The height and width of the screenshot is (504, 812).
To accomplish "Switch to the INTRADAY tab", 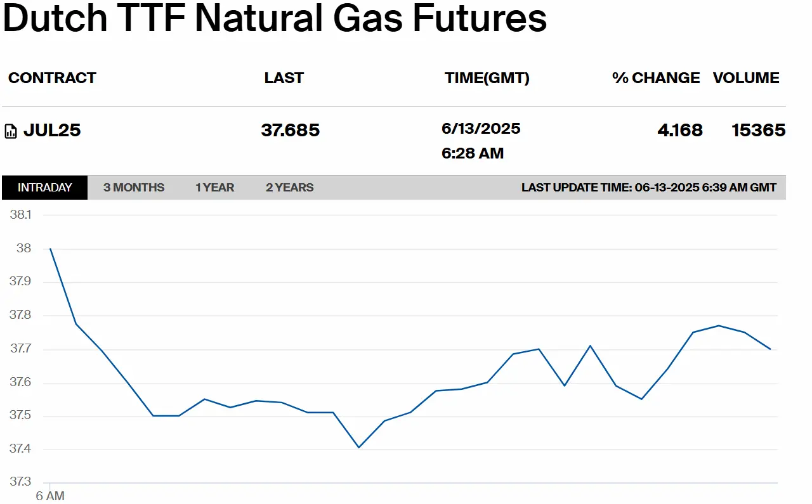I will [x=45, y=188].
